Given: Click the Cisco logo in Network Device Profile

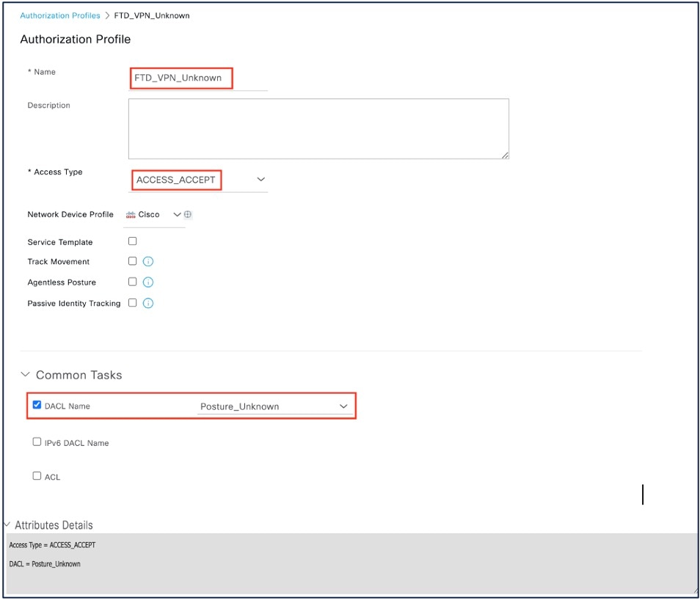Looking at the screenshot, I should tap(131, 215).
